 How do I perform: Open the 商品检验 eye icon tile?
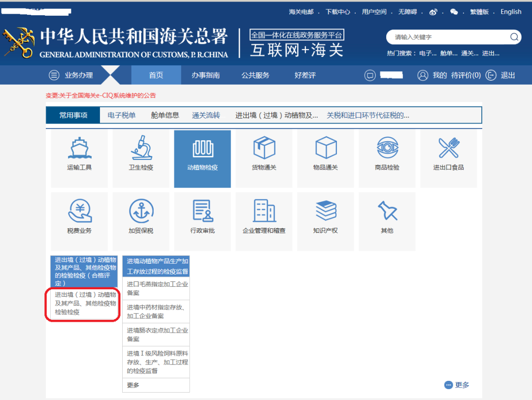(x=387, y=158)
